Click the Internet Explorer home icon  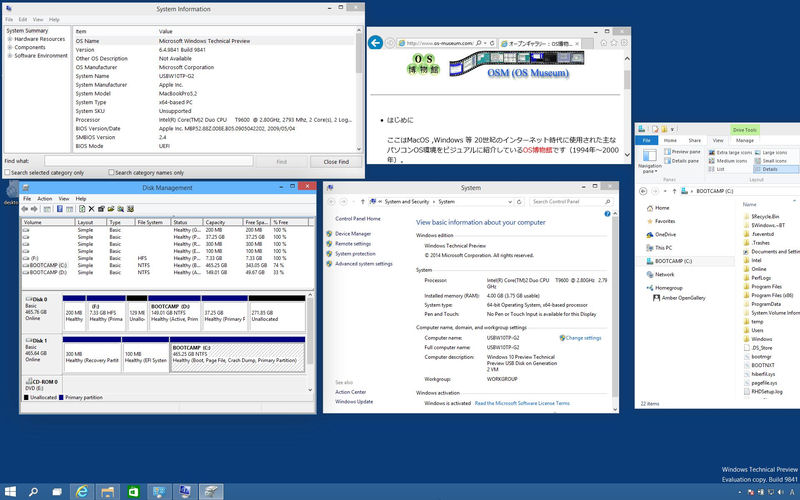click(x=604, y=43)
